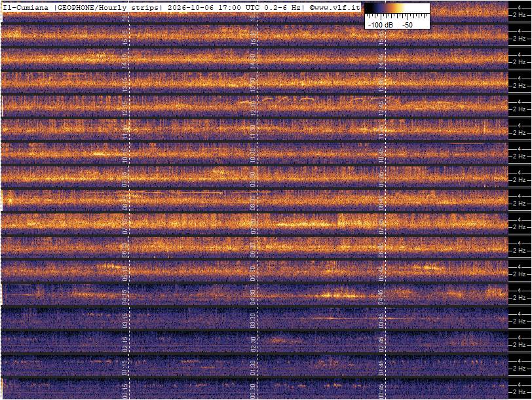Click the 09:45 time marker
532x400 pixels.
click(382, 179)
